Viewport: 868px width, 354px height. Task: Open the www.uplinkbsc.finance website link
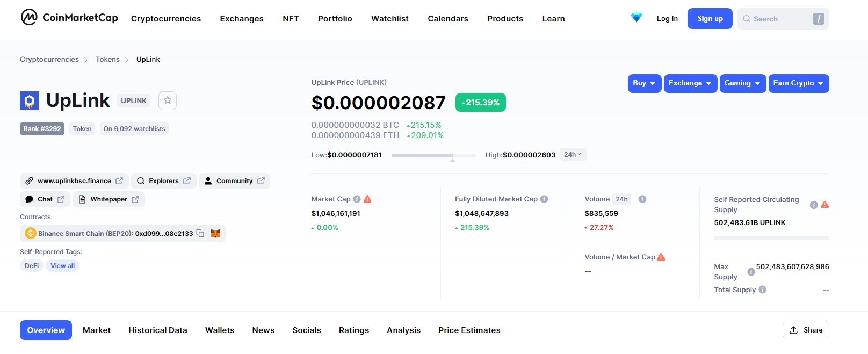(74, 181)
